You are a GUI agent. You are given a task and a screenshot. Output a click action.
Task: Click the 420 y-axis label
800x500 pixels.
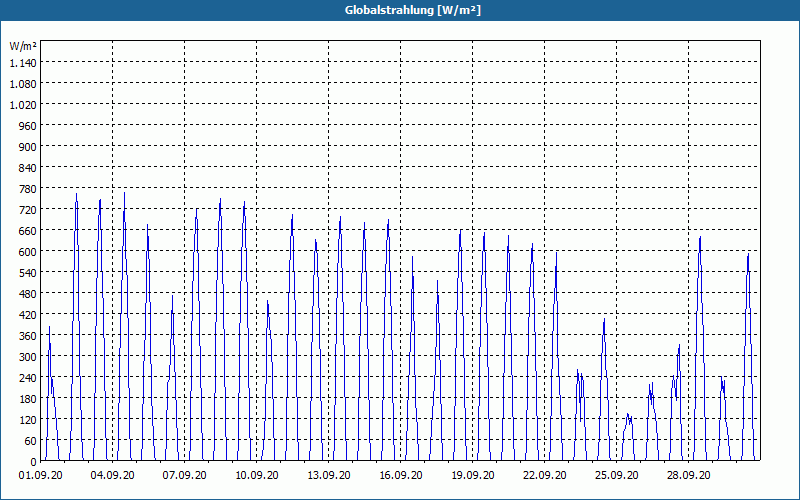pyautogui.click(x=28, y=315)
